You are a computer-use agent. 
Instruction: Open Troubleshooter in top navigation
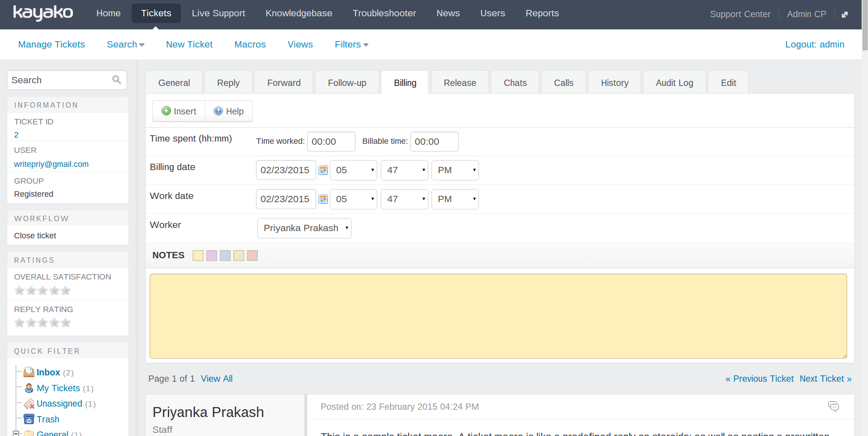point(384,13)
